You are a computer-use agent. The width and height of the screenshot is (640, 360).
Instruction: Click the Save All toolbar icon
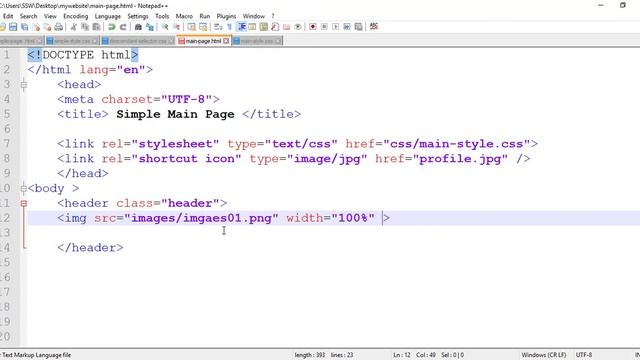click(24, 27)
